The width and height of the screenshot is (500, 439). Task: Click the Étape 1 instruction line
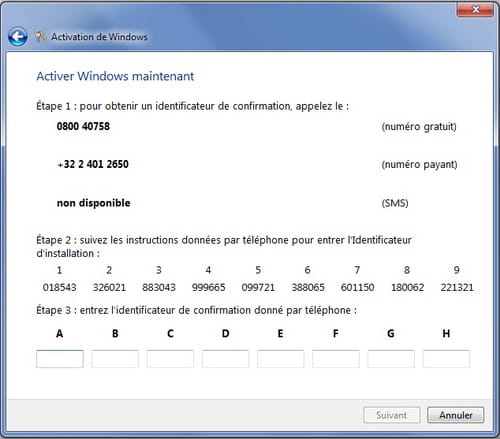point(192,106)
